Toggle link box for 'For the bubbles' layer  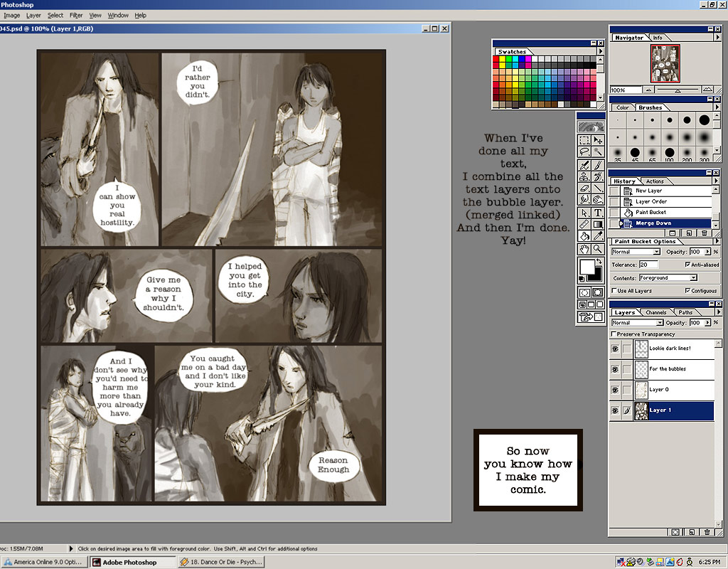pos(627,369)
